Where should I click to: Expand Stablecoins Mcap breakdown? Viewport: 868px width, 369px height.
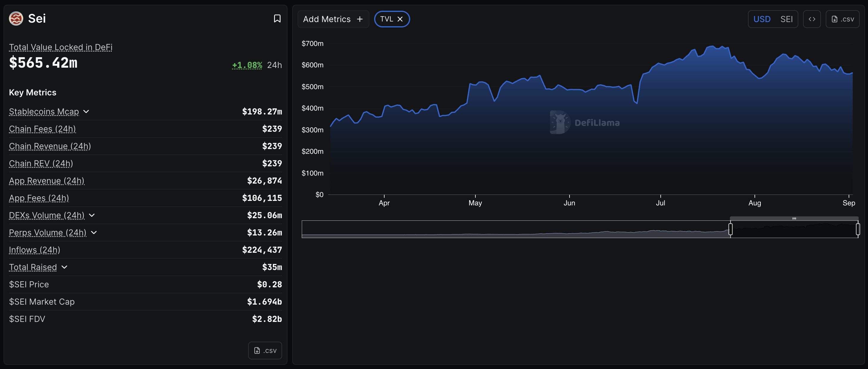pos(86,112)
